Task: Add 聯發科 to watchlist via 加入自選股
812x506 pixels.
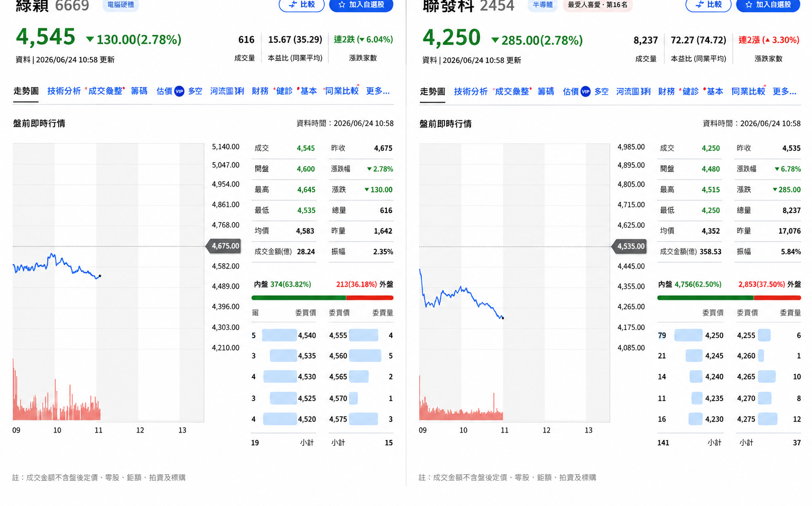Action: click(x=768, y=5)
